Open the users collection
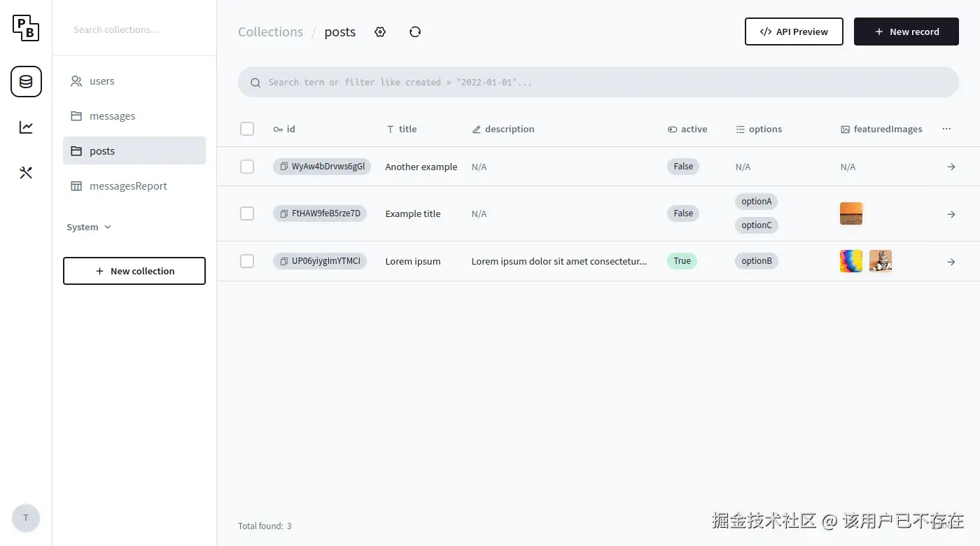 (134, 81)
